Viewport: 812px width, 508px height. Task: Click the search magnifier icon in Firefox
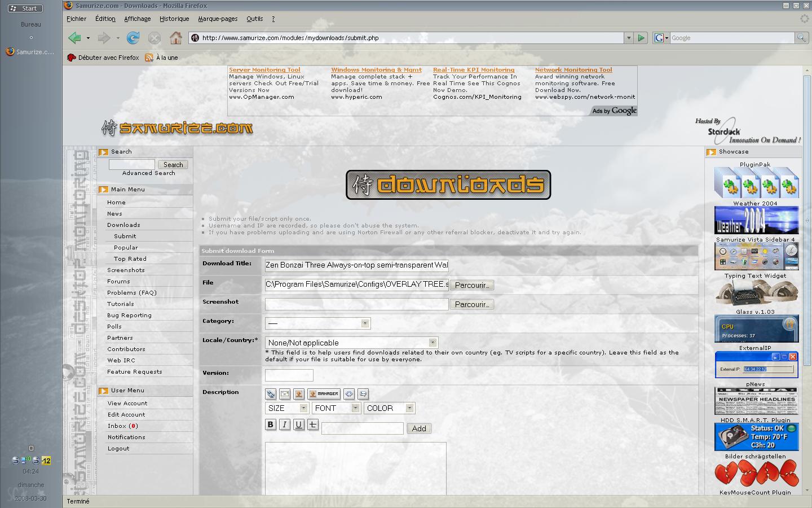pyautogui.click(x=801, y=38)
